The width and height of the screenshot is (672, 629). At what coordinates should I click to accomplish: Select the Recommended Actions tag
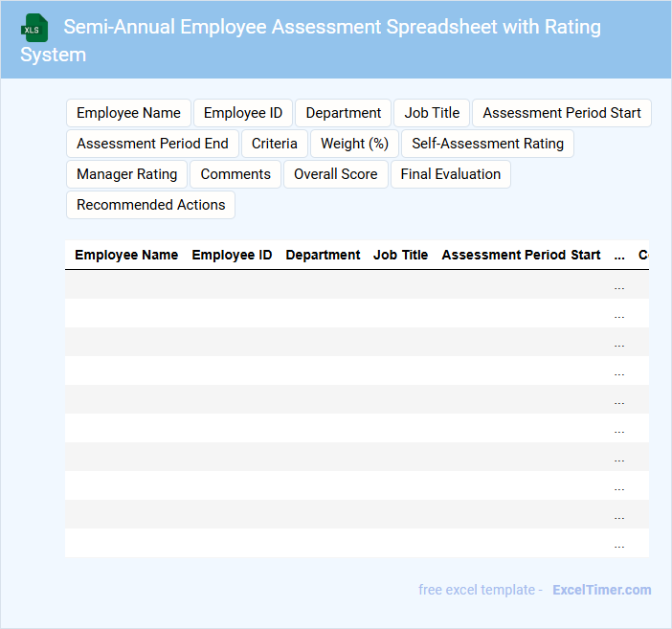pos(150,205)
